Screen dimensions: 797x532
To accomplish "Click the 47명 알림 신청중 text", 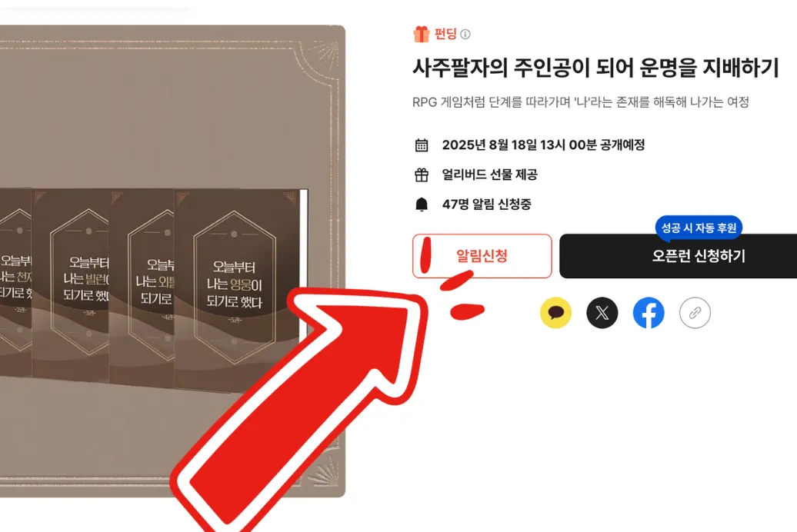I will [487, 204].
